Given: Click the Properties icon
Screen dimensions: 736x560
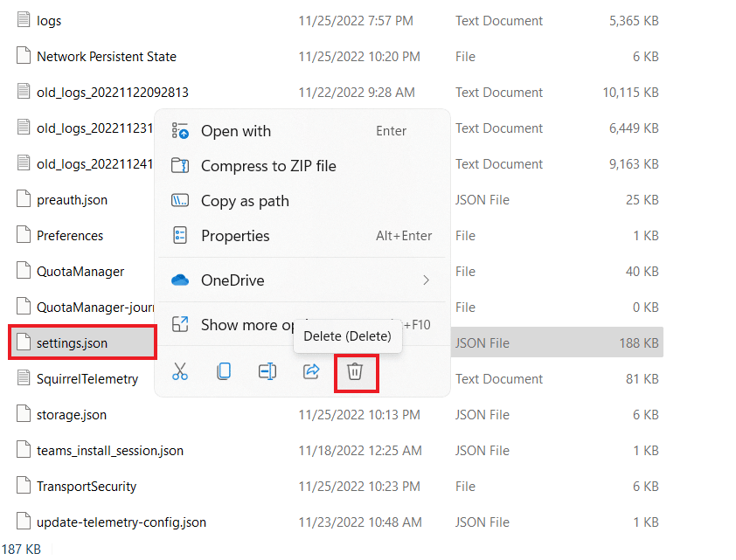Looking at the screenshot, I should coord(180,235).
